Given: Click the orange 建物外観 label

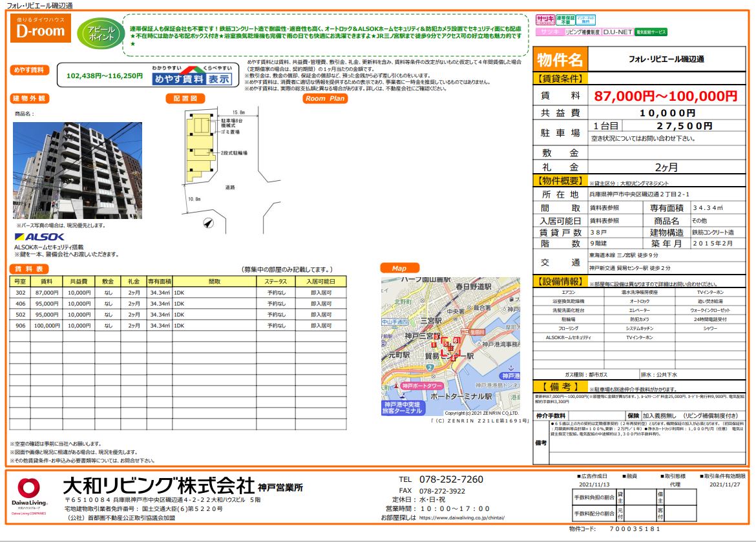Looking at the screenshot, I should 30,98.
